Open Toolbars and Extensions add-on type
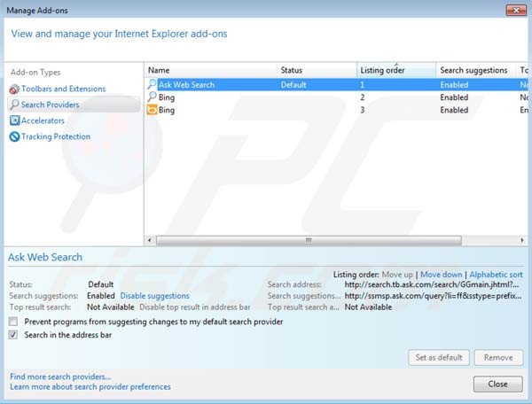 64,89
